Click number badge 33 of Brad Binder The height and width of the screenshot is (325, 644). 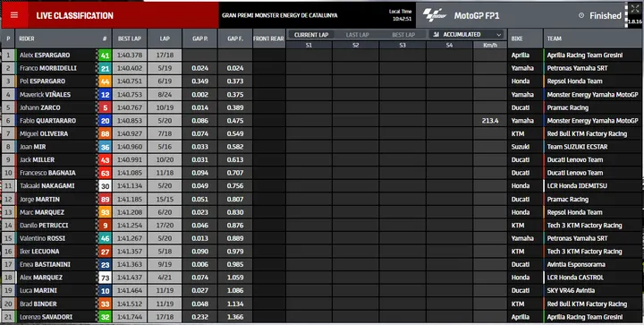pyautogui.click(x=106, y=304)
